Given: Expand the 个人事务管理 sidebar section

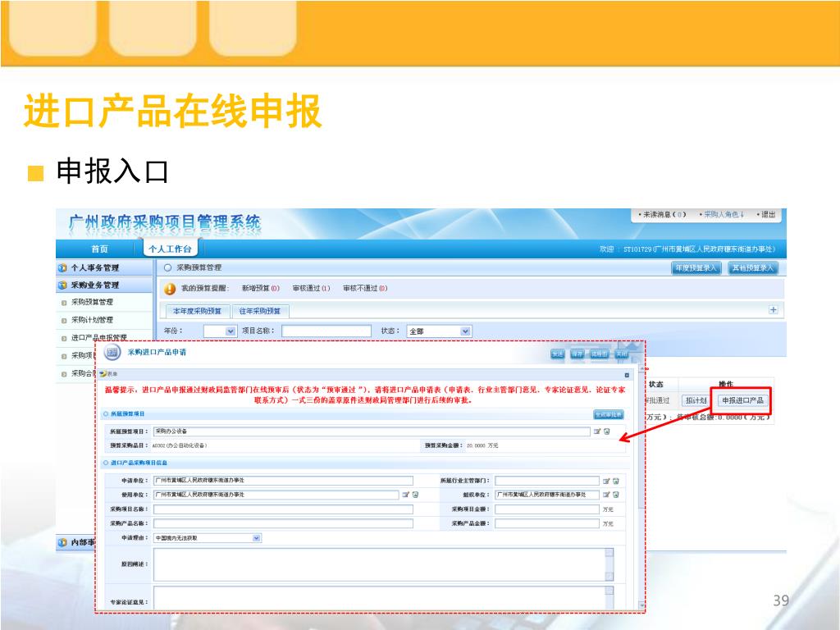Looking at the screenshot, I should click(x=104, y=267).
